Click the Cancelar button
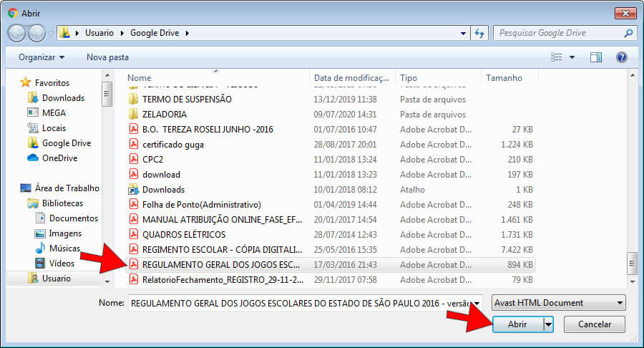Image resolution: width=644 pixels, height=348 pixels. [594, 324]
